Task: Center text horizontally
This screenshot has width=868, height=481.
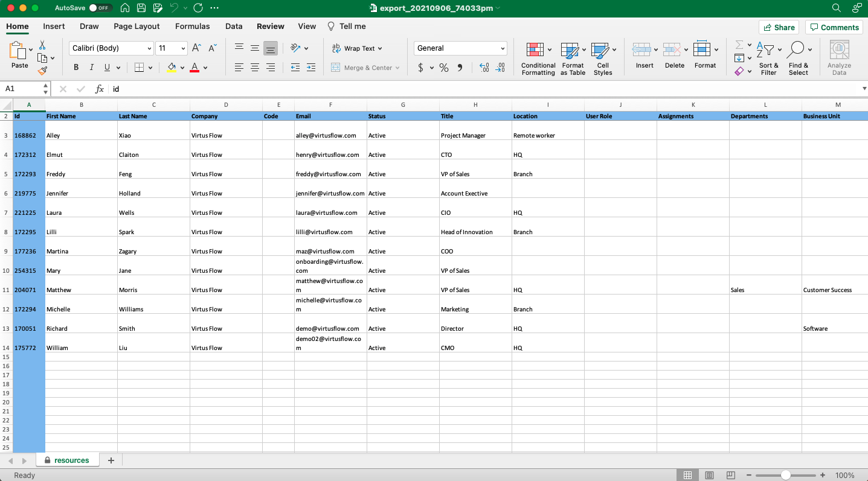Action: [x=255, y=68]
